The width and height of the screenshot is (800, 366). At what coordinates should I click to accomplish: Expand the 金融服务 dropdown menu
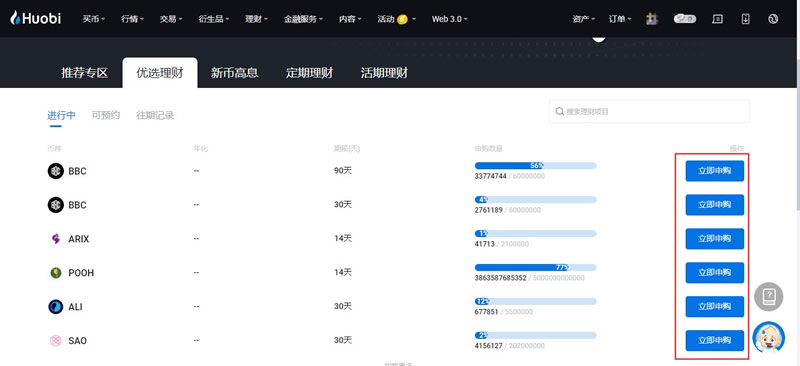(304, 19)
